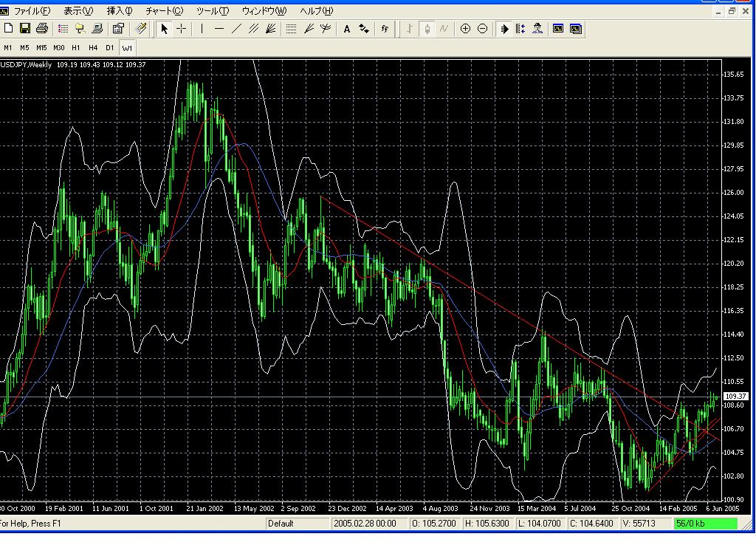The image size is (756, 545).
Task: Open the arrows and symbols tool
Action: (364, 29)
